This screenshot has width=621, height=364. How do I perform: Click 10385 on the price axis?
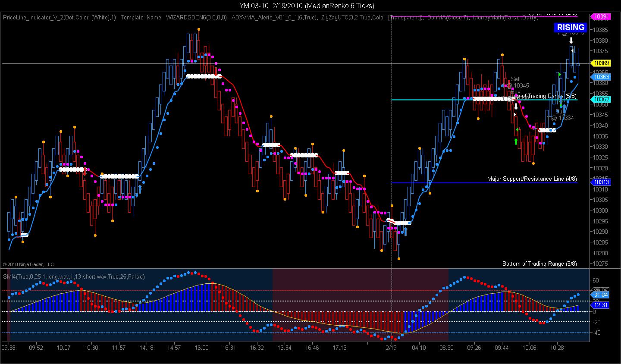click(x=601, y=30)
